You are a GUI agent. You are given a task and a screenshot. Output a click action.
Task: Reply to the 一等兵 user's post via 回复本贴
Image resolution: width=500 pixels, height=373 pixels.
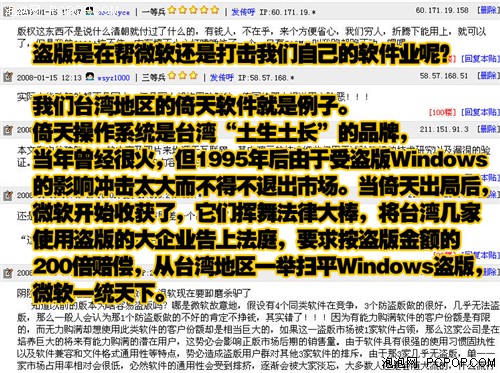(480, 59)
